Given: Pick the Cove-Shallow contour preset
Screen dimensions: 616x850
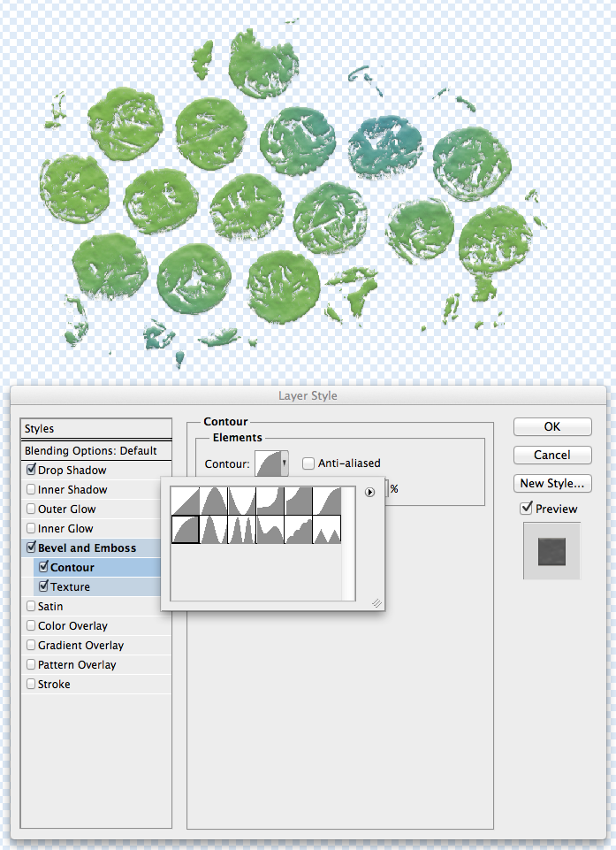Looking at the screenshot, I should (299, 501).
